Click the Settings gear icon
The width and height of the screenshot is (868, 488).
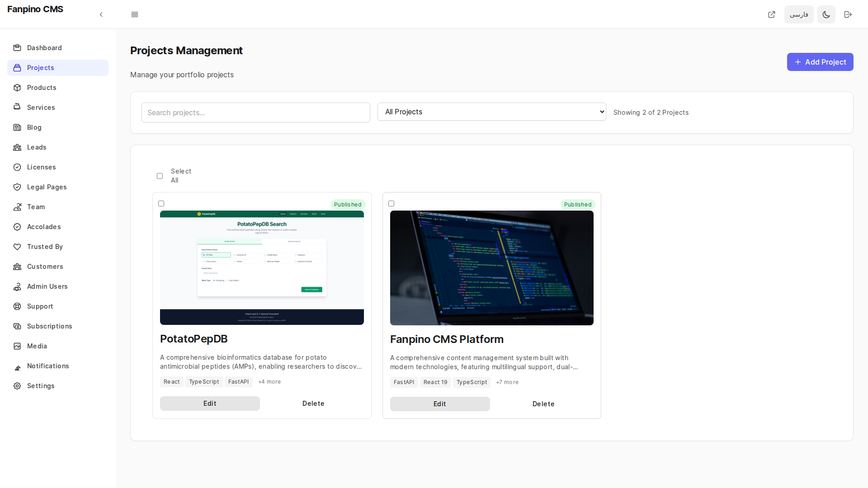(17, 386)
